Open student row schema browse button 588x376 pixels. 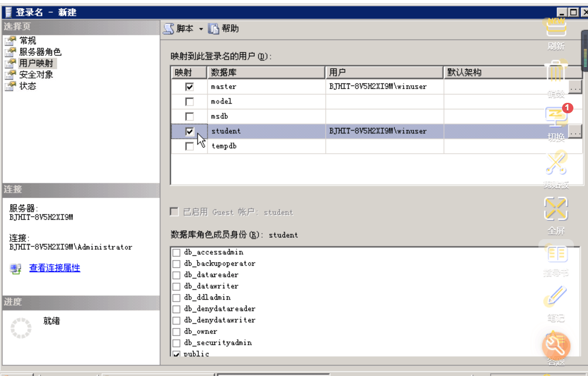click(x=575, y=132)
